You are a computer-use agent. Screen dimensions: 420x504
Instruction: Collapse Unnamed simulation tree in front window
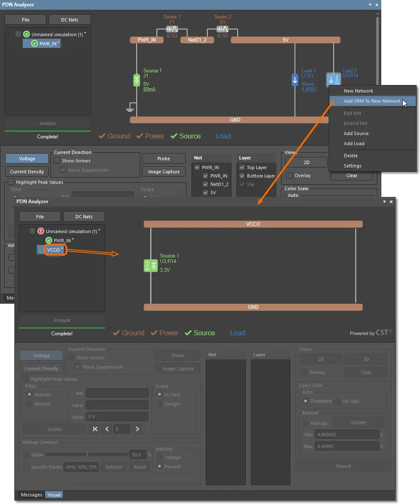tap(25, 231)
